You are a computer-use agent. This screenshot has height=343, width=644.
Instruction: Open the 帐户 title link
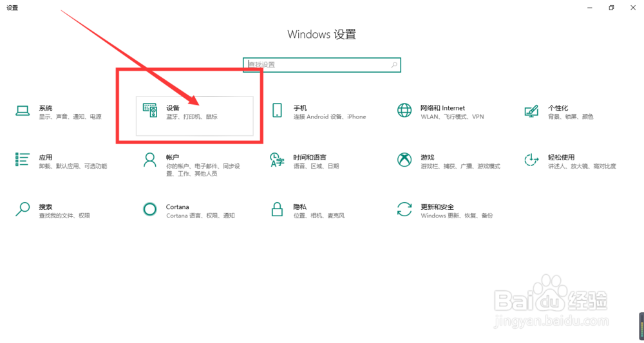(173, 157)
